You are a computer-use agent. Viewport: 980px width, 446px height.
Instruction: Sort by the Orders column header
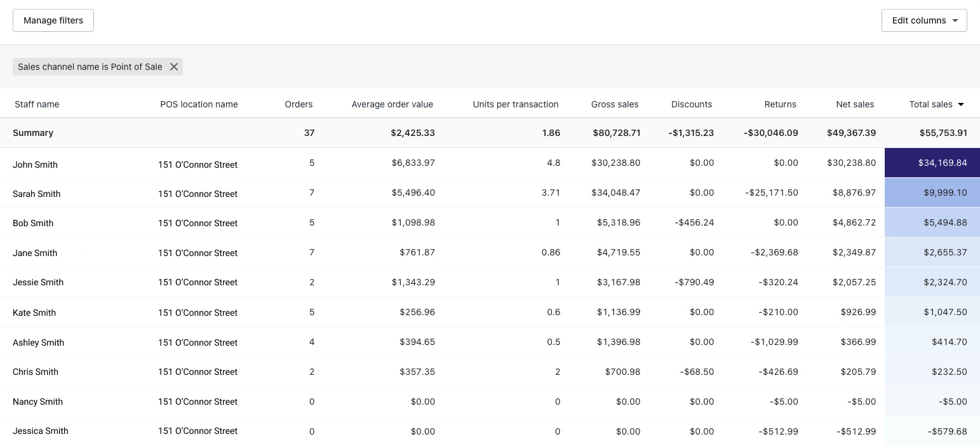[299, 104]
